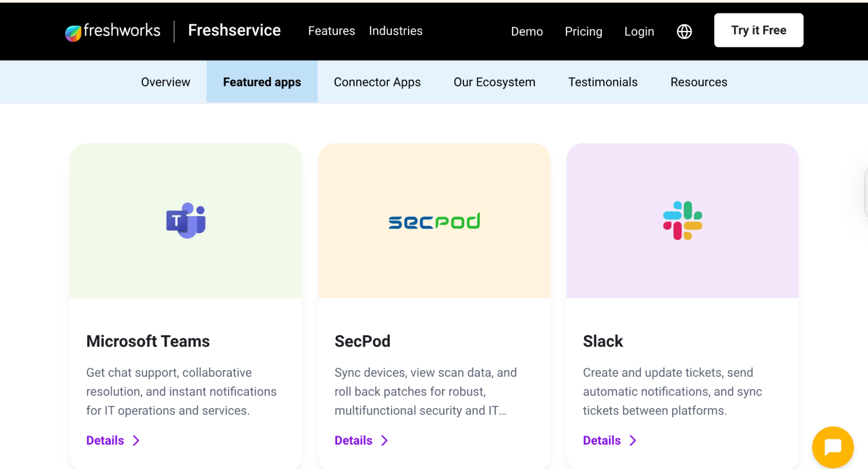
Task: Switch to the Overview tab
Action: (x=165, y=82)
